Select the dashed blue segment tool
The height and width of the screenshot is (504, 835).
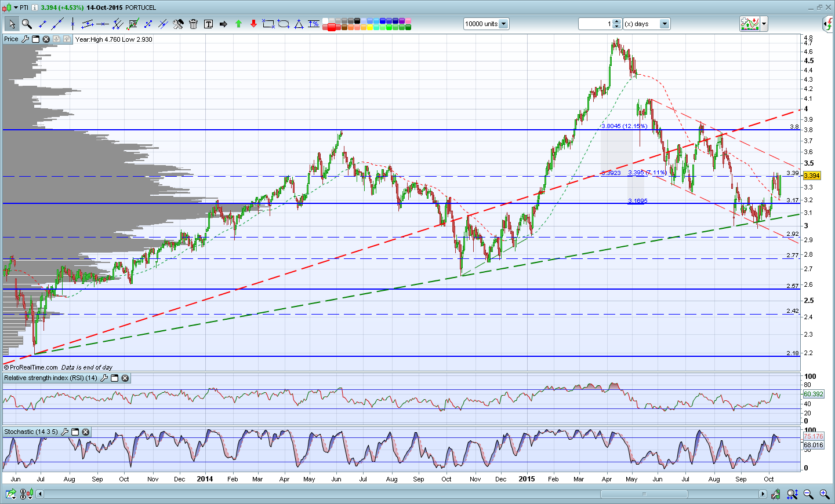click(148, 24)
